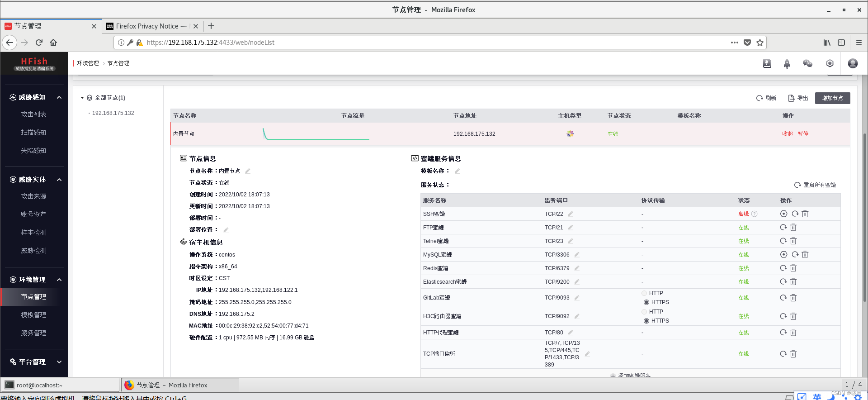Go to the Firefox home page icon
This screenshot has height=400, width=868.
[53, 43]
